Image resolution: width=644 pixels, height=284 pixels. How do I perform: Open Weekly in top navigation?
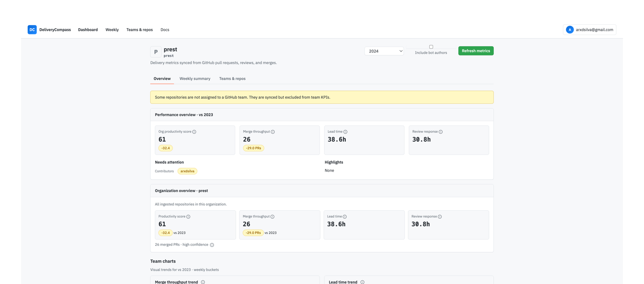pos(112,30)
